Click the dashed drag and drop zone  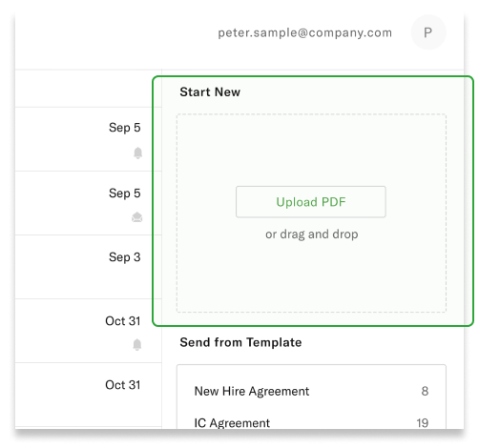click(311, 213)
